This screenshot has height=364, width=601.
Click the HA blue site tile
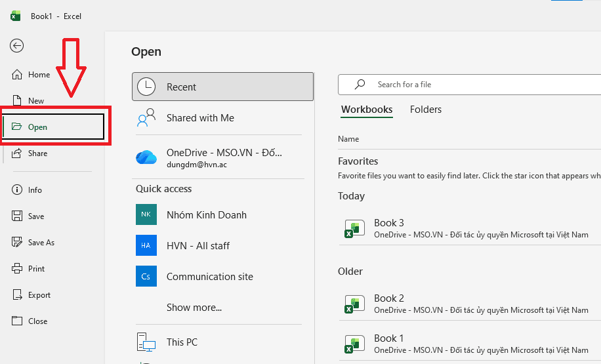pos(146,245)
